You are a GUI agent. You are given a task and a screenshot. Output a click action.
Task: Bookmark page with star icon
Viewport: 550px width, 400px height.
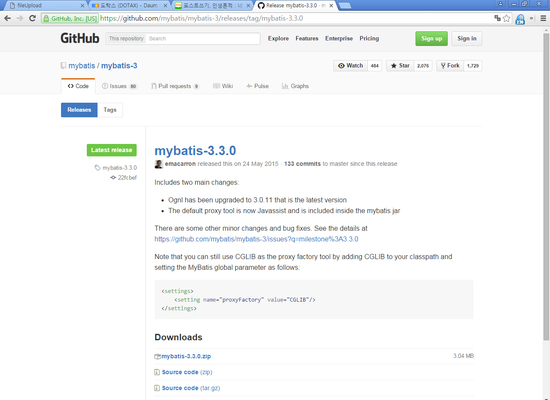[x=506, y=18]
